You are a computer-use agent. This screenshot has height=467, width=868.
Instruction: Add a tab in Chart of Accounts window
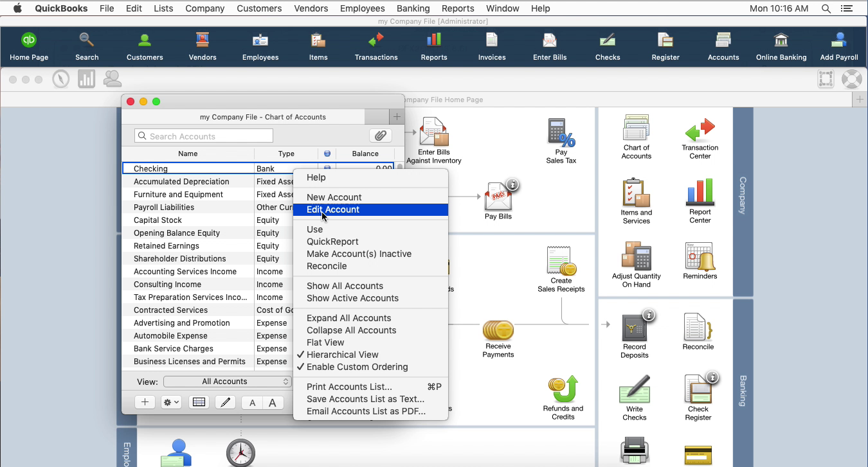[397, 117]
